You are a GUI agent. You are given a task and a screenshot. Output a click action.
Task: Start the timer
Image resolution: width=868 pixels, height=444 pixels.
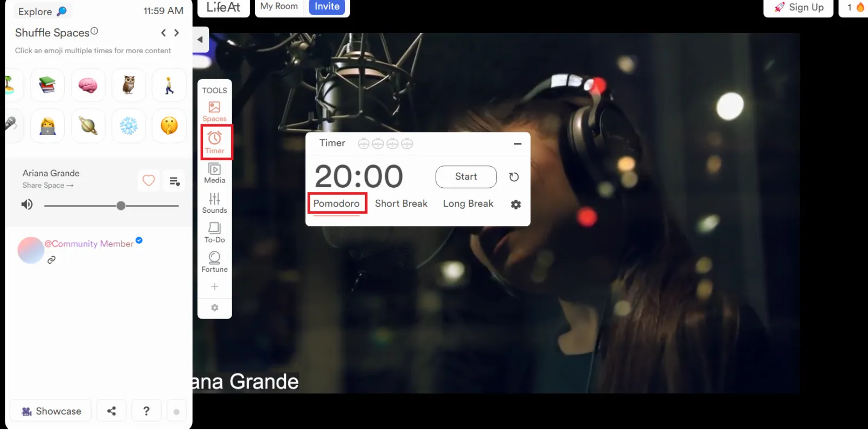(x=466, y=176)
